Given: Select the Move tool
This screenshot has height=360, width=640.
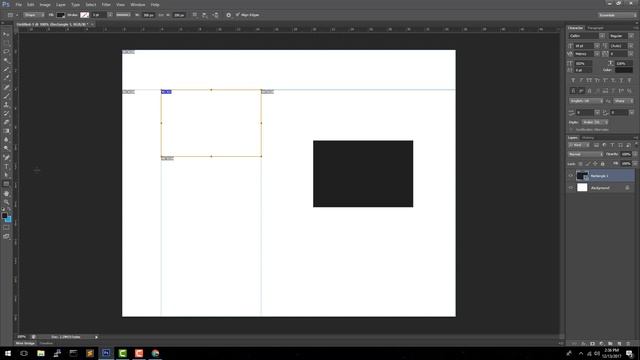Looking at the screenshot, I should point(6,35).
